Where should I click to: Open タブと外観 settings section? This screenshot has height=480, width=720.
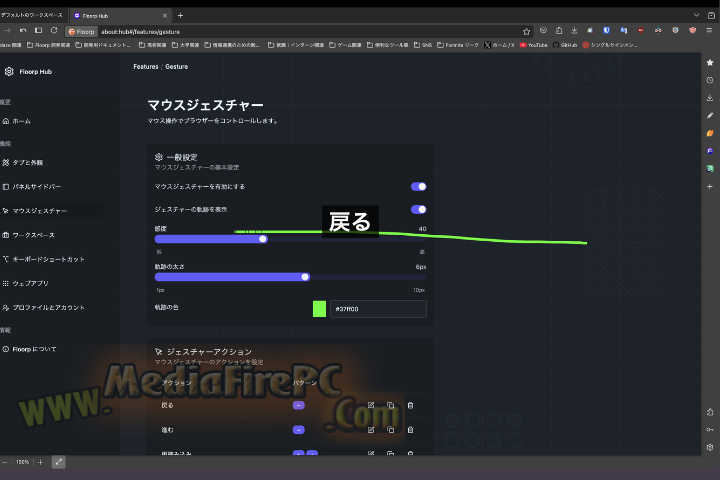point(23,163)
